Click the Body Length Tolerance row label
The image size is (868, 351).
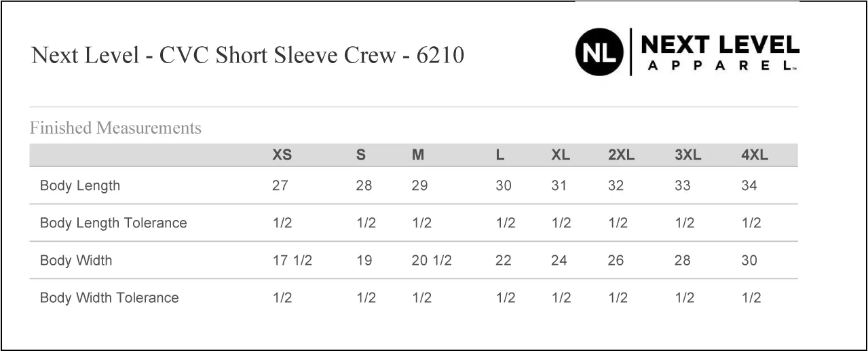pos(113,223)
